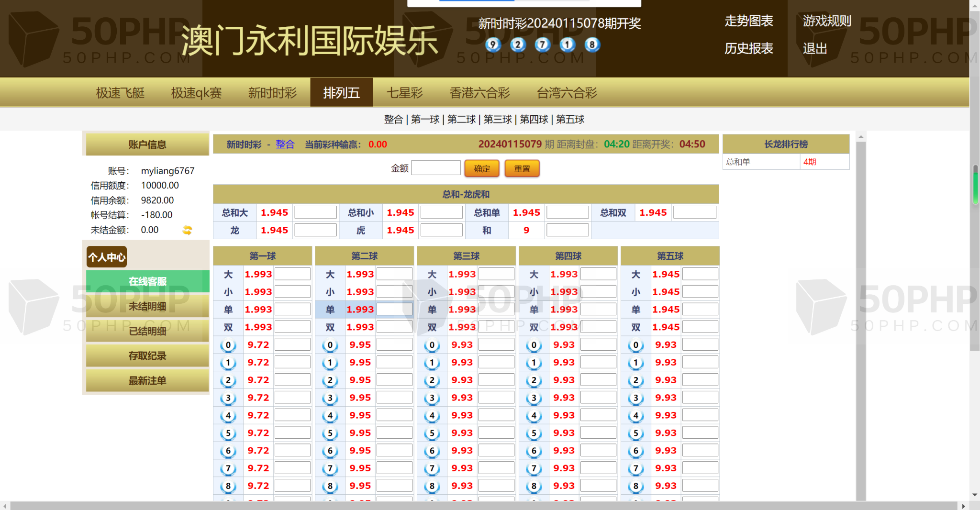This screenshot has width=980, height=510.
Task: Select ball 0 icon under 第一球
Action: pyautogui.click(x=228, y=345)
